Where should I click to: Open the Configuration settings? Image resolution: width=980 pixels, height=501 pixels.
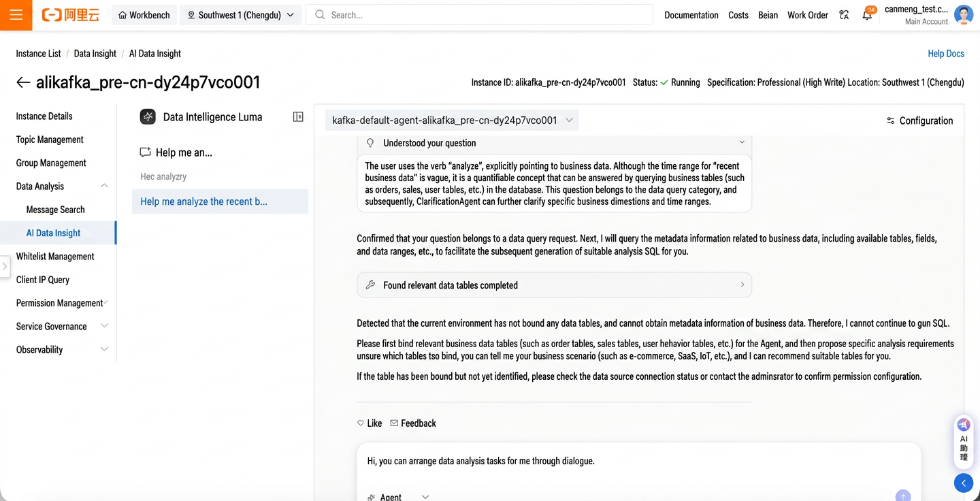pos(919,120)
